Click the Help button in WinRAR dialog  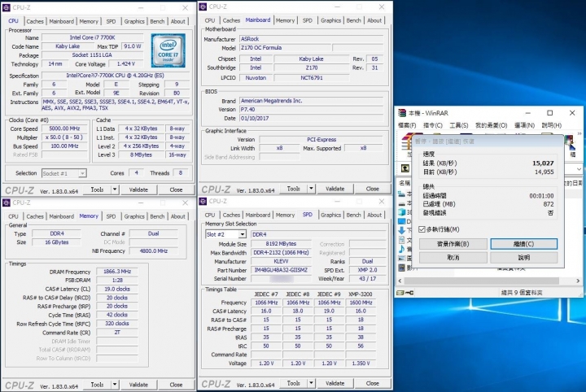[x=523, y=258]
